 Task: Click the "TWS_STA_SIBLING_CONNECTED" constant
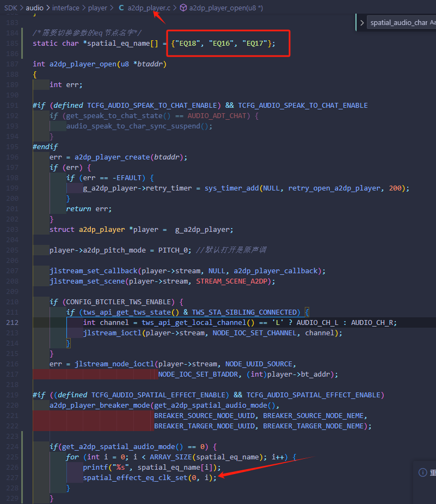pyautogui.click(x=244, y=312)
